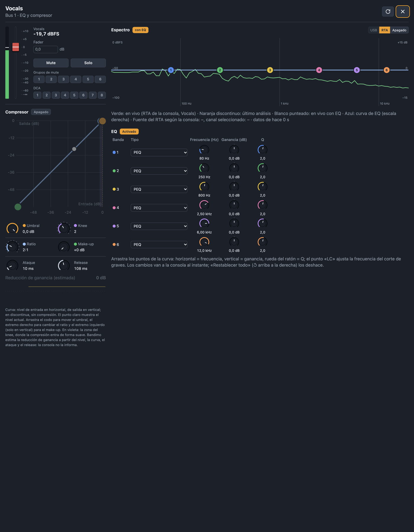Click EQ band 5 purple curve point
The image size is (414, 532).
point(357,70)
